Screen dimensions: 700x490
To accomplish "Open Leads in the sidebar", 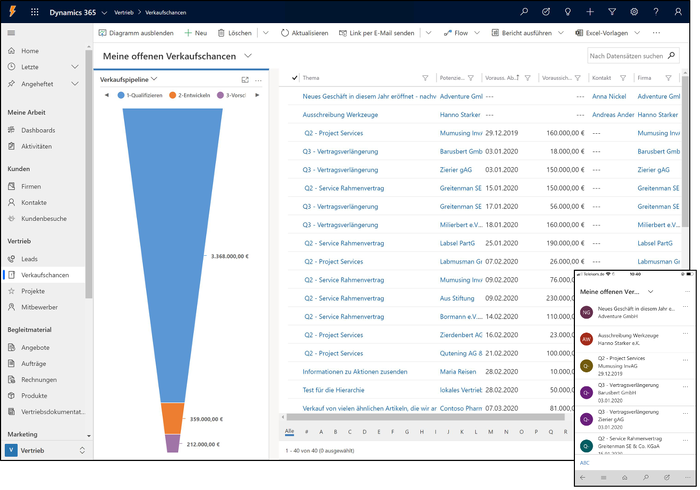I will (x=29, y=259).
